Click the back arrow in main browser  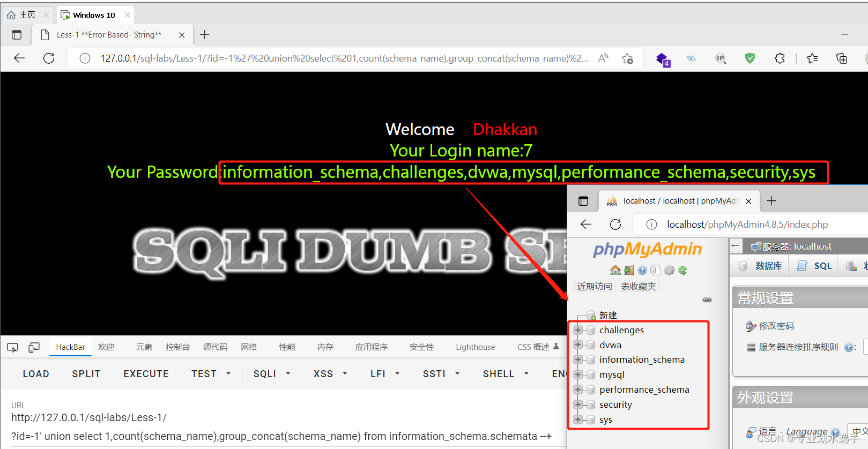click(x=19, y=58)
